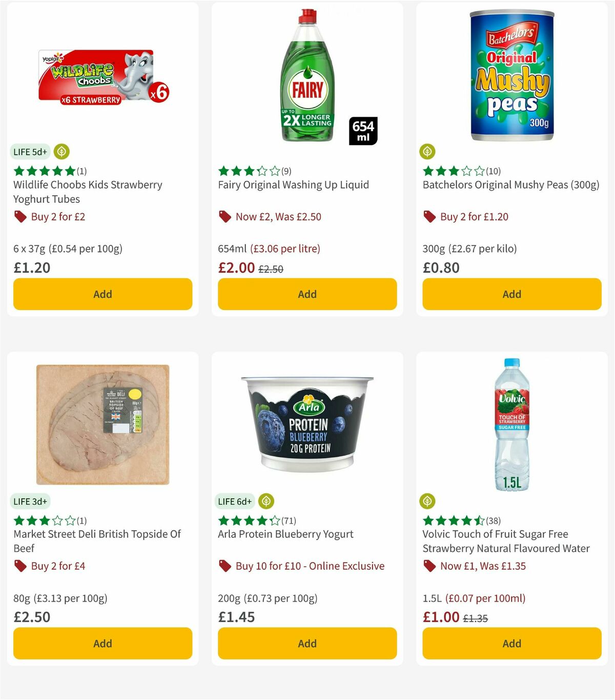Click the £3.06 per litre price detail
Image resolution: width=615 pixels, height=700 pixels.
point(285,249)
